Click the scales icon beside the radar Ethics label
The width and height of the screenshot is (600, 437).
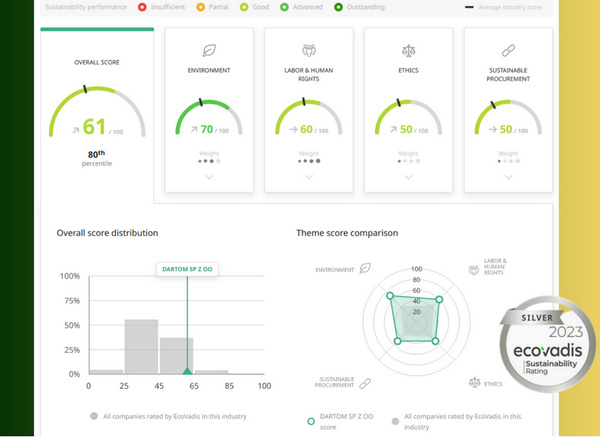(x=474, y=382)
